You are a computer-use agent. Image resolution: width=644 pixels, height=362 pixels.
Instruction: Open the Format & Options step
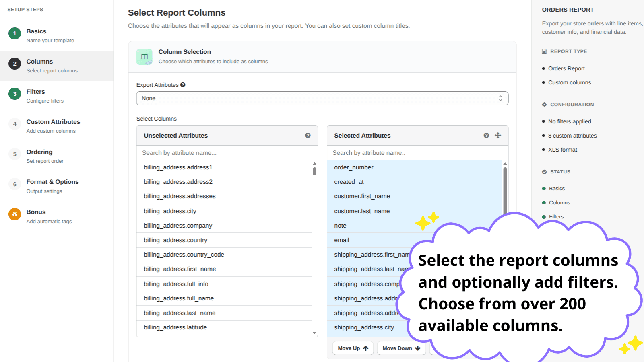point(52,181)
